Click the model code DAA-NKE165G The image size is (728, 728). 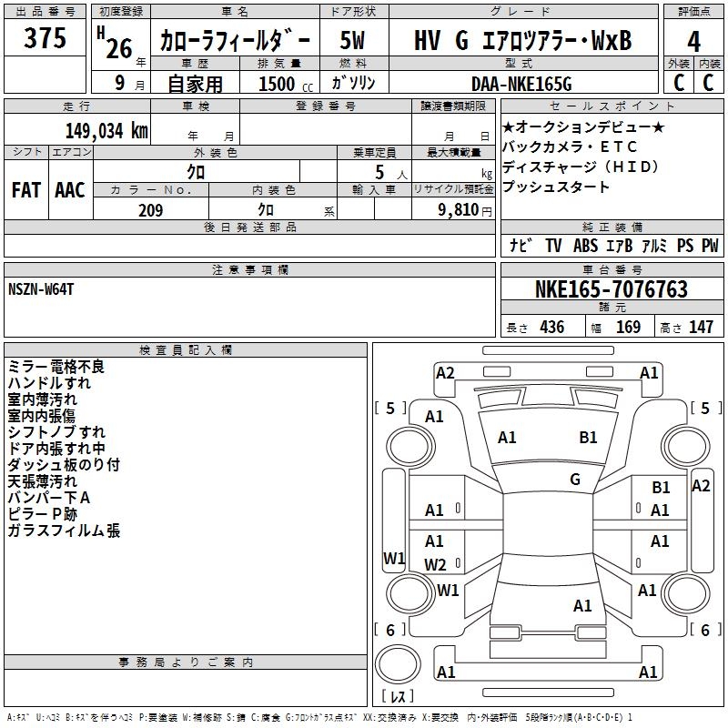tap(521, 84)
